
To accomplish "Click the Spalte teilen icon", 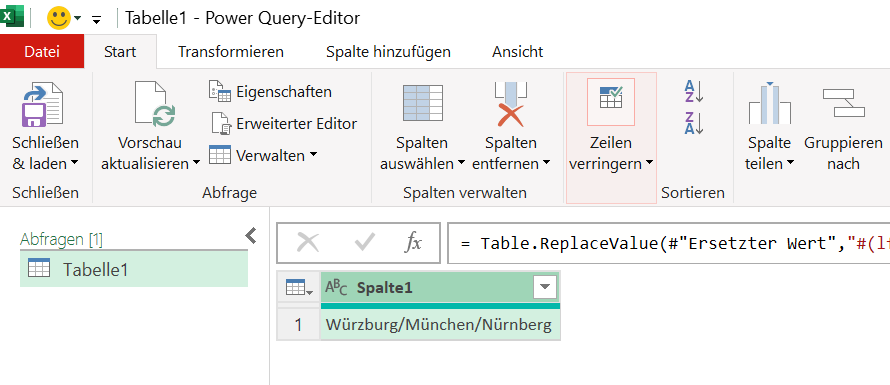I will 769,103.
